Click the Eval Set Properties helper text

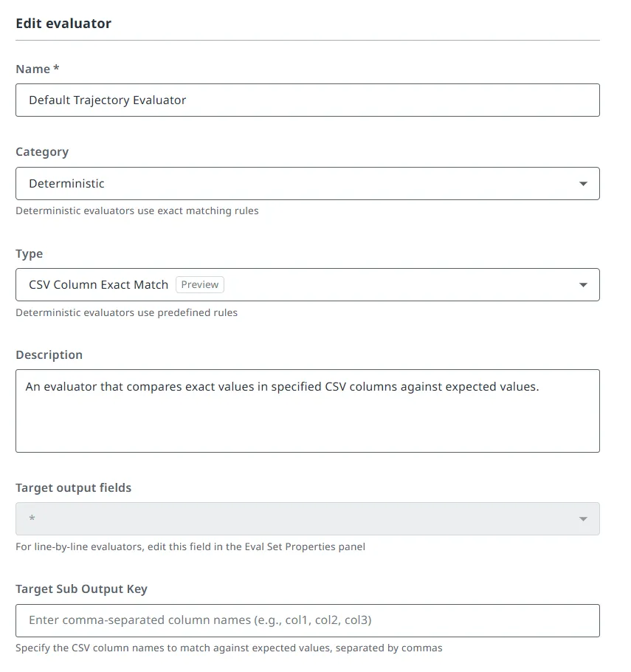190,546
